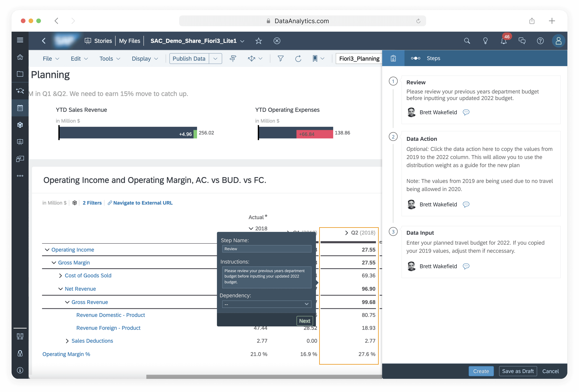Open the info icon at sidebar bottom
Viewport: 579px width, 392px height.
pos(20,370)
